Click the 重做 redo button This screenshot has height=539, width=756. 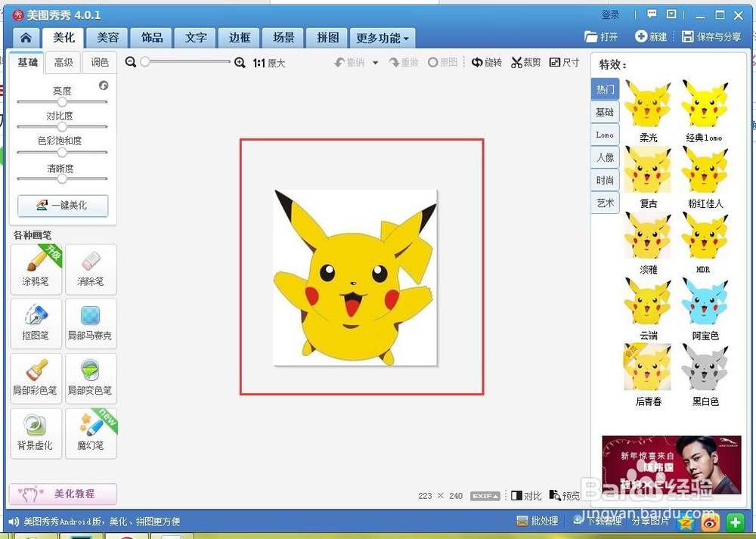click(x=404, y=62)
